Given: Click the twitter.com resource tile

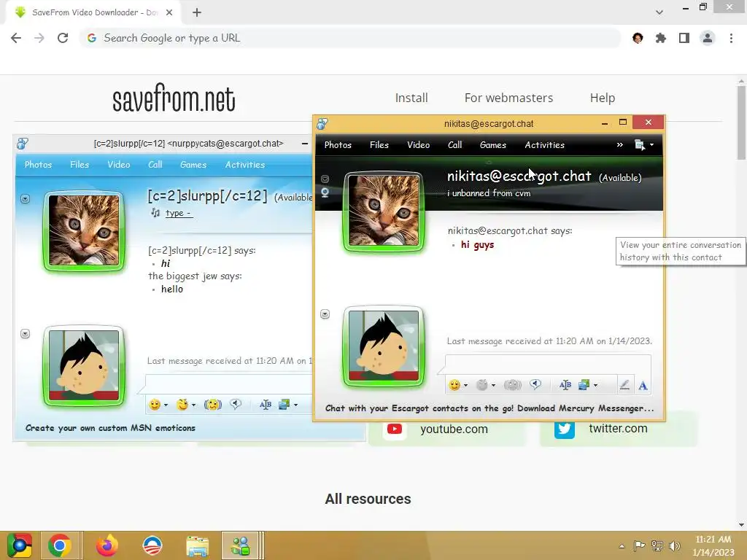Looking at the screenshot, I should (x=619, y=429).
